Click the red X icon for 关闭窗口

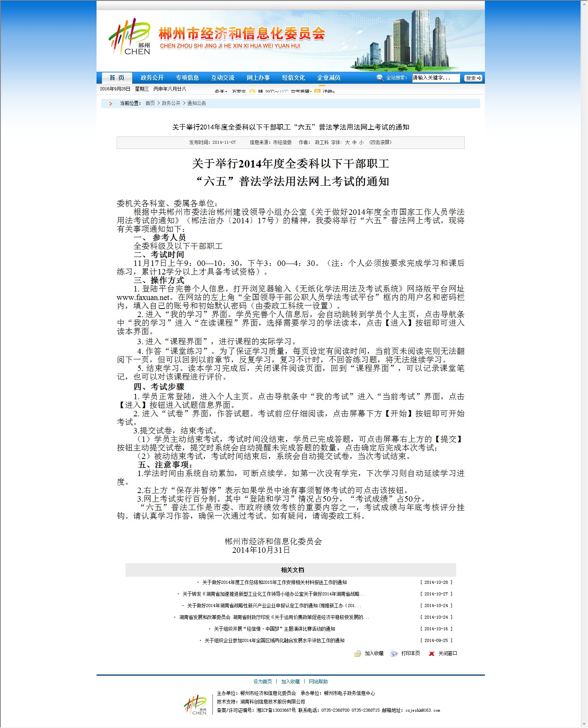click(x=431, y=654)
